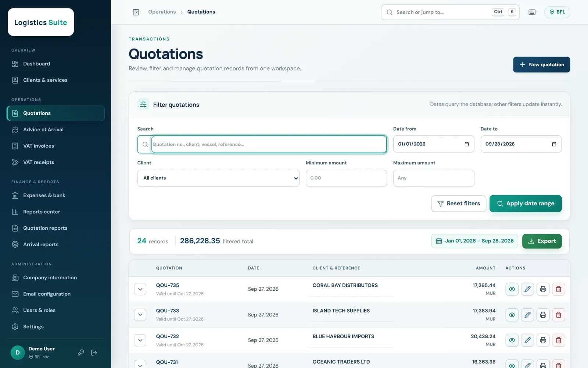
Task: Click Apply date range button
Action: pos(526,204)
